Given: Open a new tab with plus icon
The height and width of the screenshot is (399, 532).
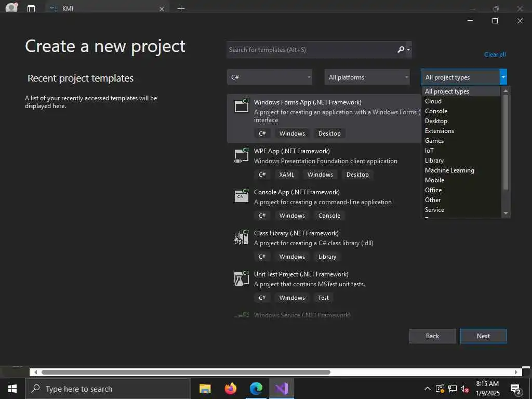Looking at the screenshot, I should 181,8.
